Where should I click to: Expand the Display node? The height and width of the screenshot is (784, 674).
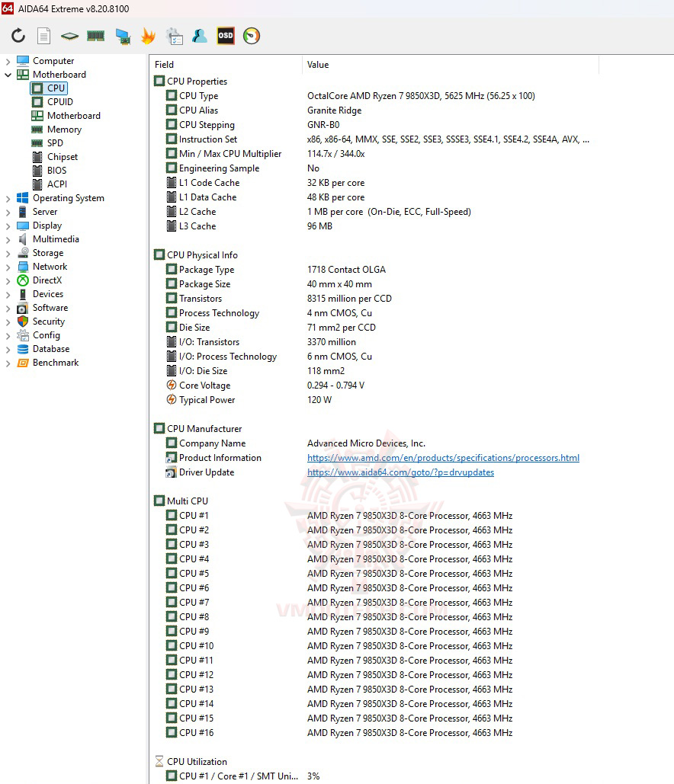[x=8, y=226]
